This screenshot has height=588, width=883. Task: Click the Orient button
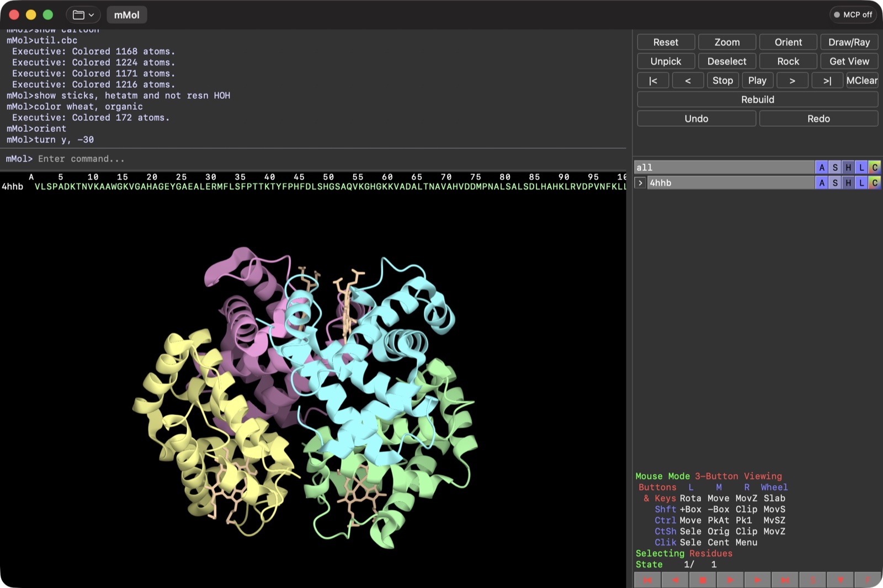tap(788, 42)
